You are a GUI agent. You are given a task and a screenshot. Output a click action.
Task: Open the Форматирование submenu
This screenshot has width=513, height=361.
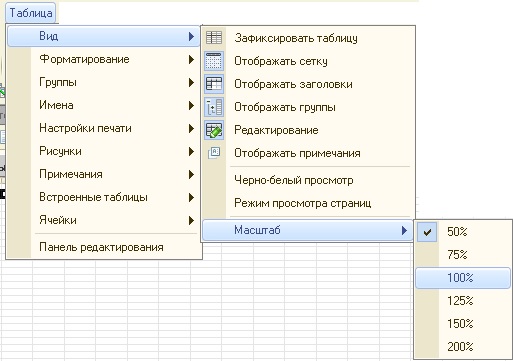[x=103, y=59]
